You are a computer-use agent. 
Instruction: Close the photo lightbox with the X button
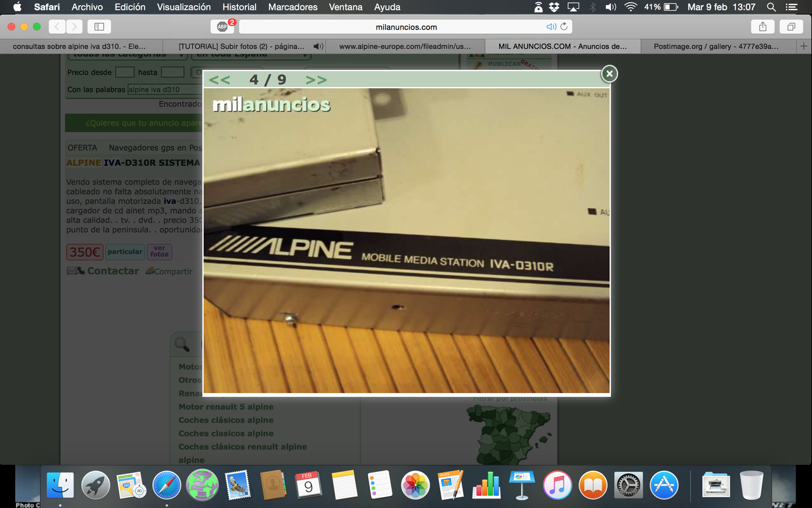coord(609,74)
